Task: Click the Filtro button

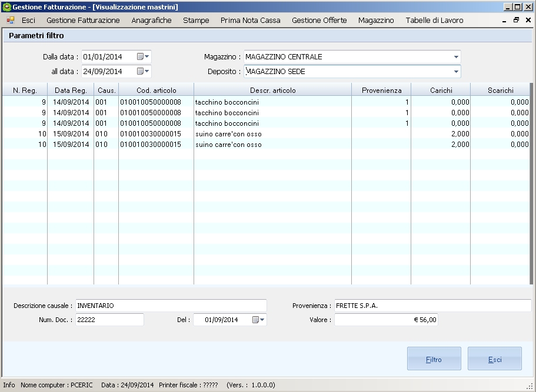Action: pyautogui.click(x=434, y=359)
